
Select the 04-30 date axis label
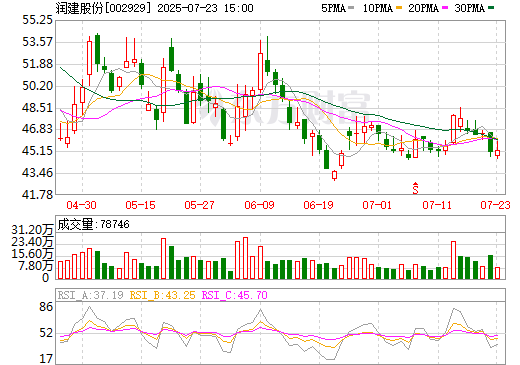pos(81,205)
